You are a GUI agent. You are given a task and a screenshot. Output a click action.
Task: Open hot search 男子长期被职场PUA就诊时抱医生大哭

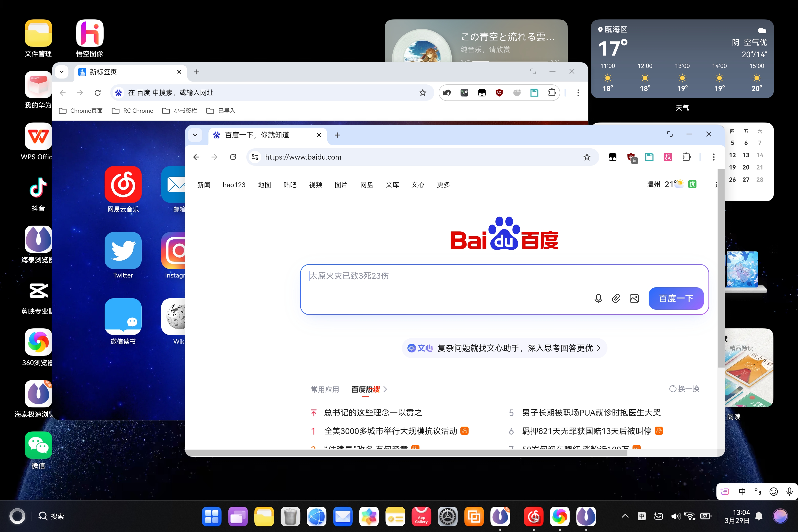591,413
